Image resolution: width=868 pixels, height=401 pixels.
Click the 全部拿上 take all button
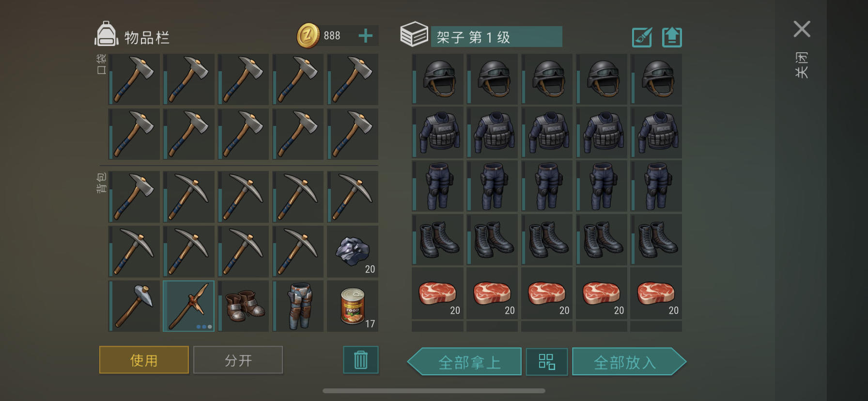pos(465,362)
